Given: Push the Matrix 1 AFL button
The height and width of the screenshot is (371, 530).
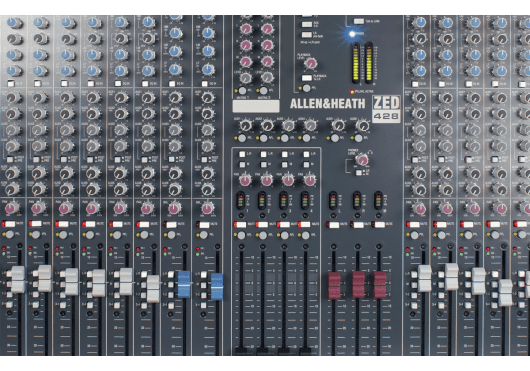Looking at the screenshot, I should tap(242, 91).
